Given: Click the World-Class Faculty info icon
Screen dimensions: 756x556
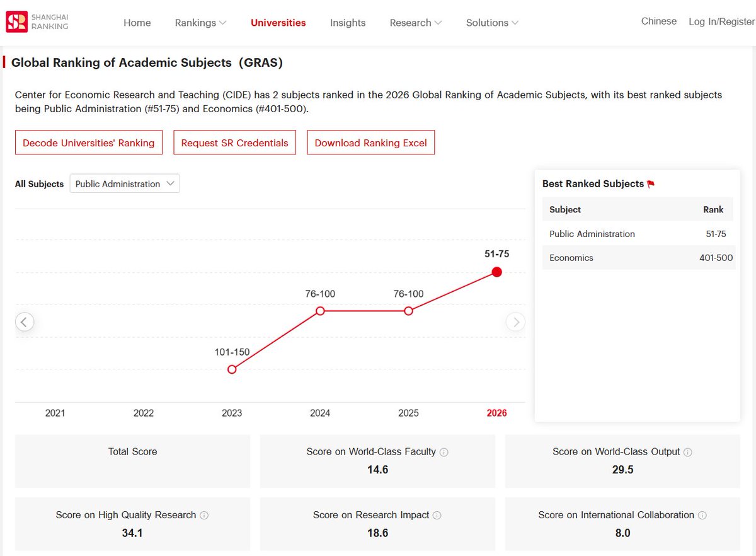Looking at the screenshot, I should (x=444, y=452).
